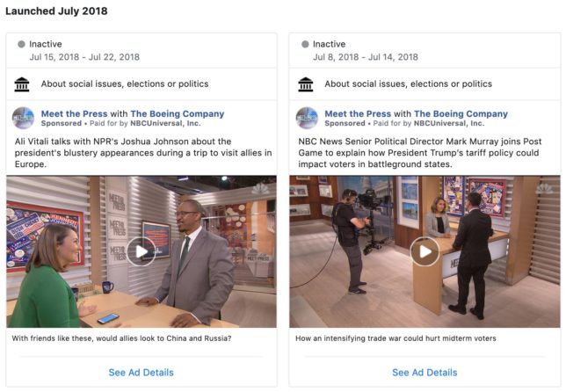
Task: Play the Mark Murray tariff policy video
Action: coord(424,251)
